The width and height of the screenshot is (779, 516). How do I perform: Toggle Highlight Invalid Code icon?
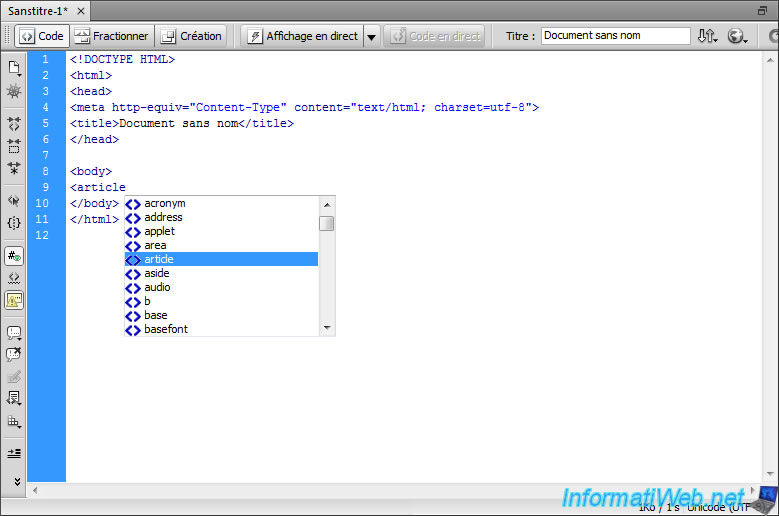click(x=14, y=278)
